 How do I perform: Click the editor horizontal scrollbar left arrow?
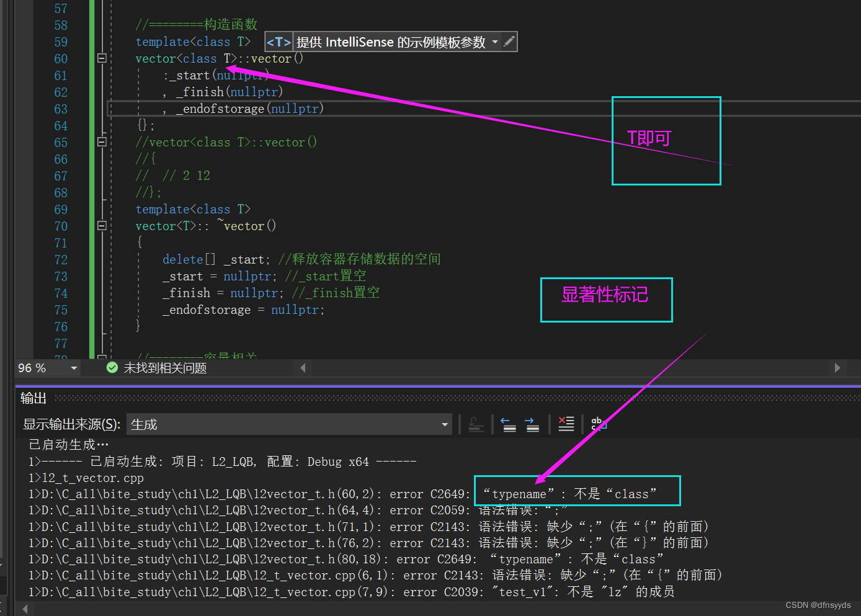(303, 368)
